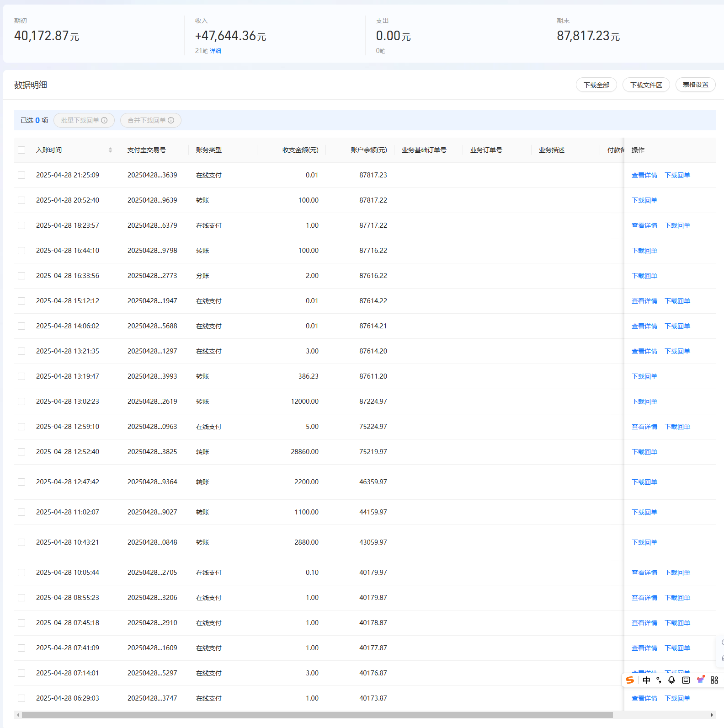Click the 合并下载回单 button
The image size is (724, 728).
pos(150,120)
